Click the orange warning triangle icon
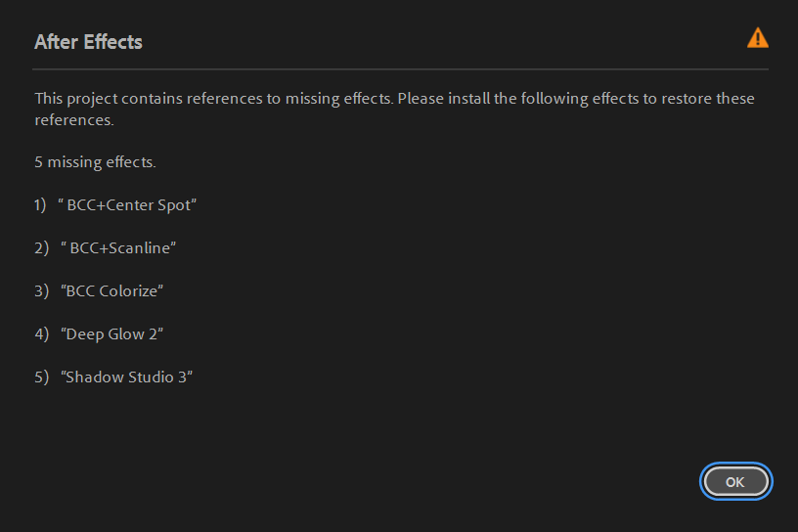The height and width of the screenshot is (532, 798). pos(757,38)
